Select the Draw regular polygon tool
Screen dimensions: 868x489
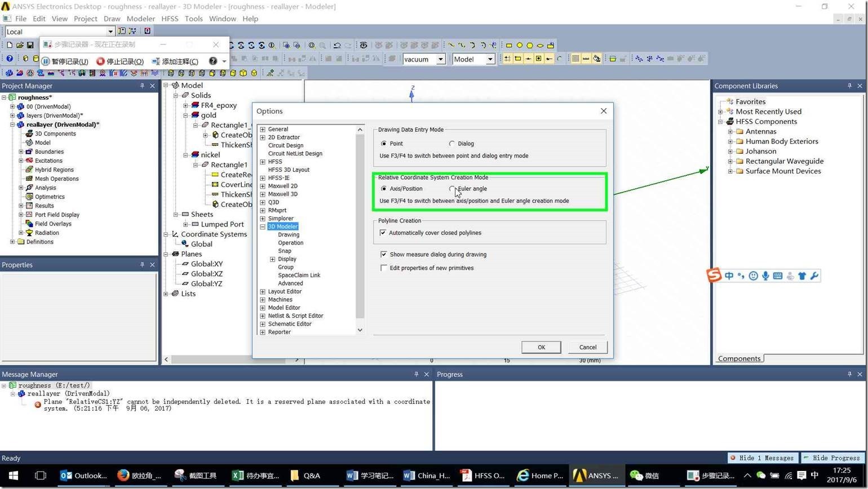(530, 45)
